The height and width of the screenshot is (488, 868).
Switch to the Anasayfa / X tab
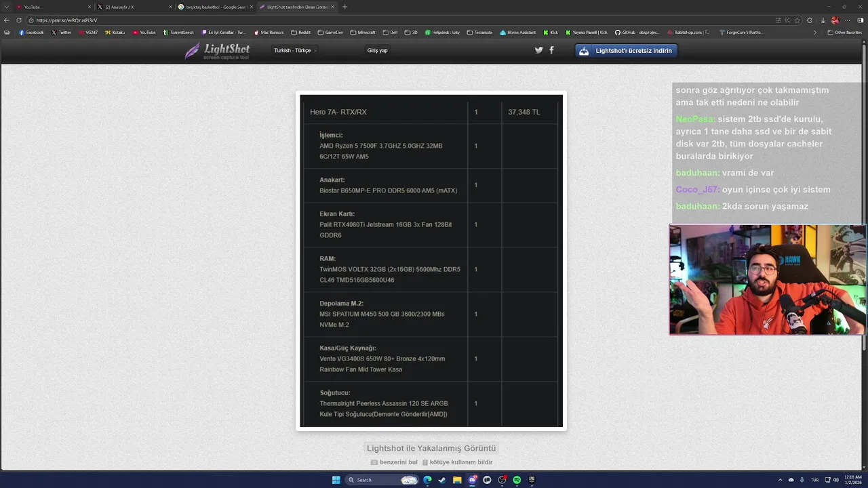click(x=134, y=7)
